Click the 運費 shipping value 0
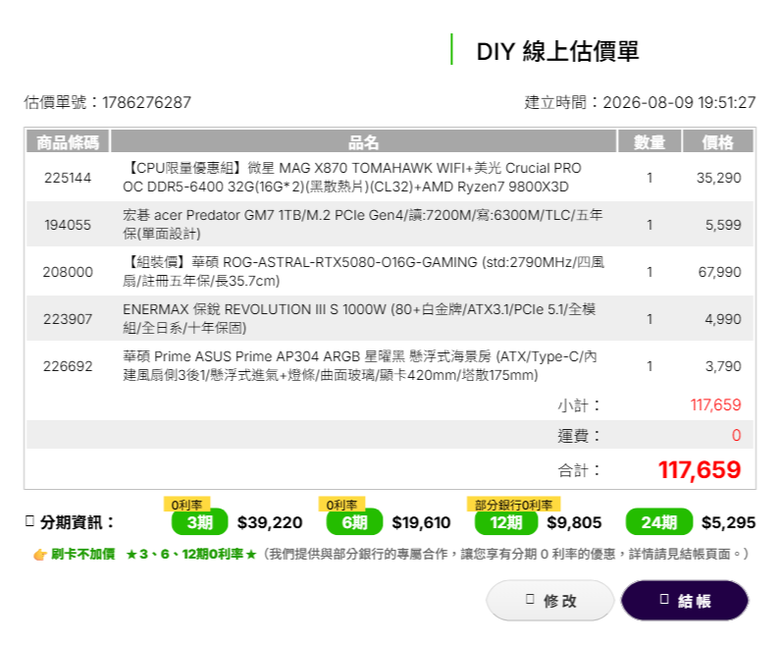This screenshot has width=780, height=645. click(737, 435)
